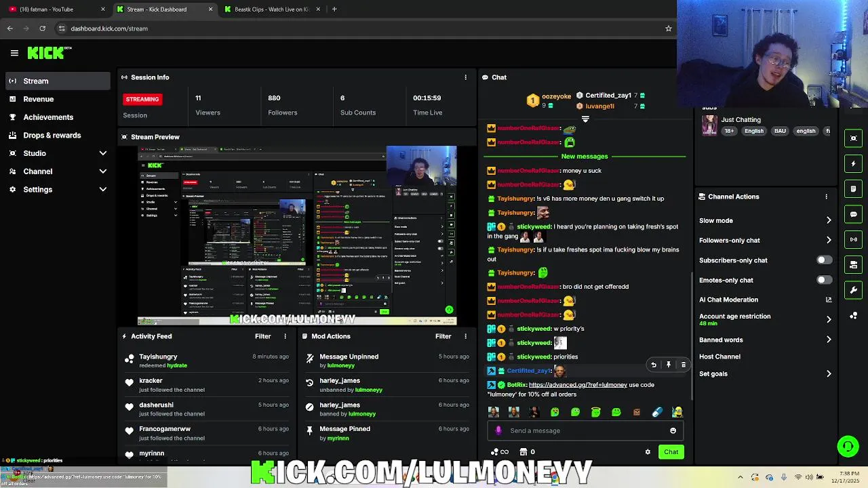The image size is (868, 488).
Task: Delete the hovered chat message with trash icon
Action: tap(684, 365)
